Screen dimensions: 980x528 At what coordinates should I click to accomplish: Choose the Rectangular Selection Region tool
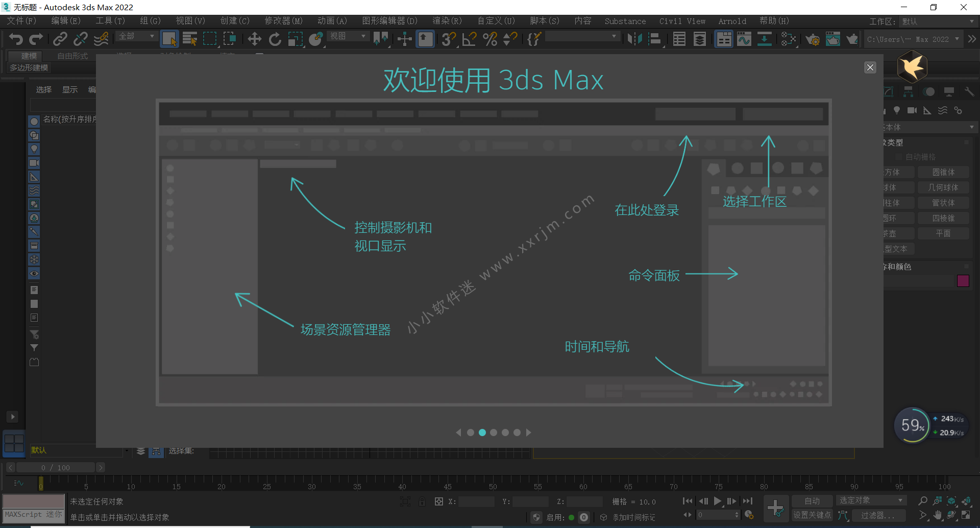(x=210, y=39)
